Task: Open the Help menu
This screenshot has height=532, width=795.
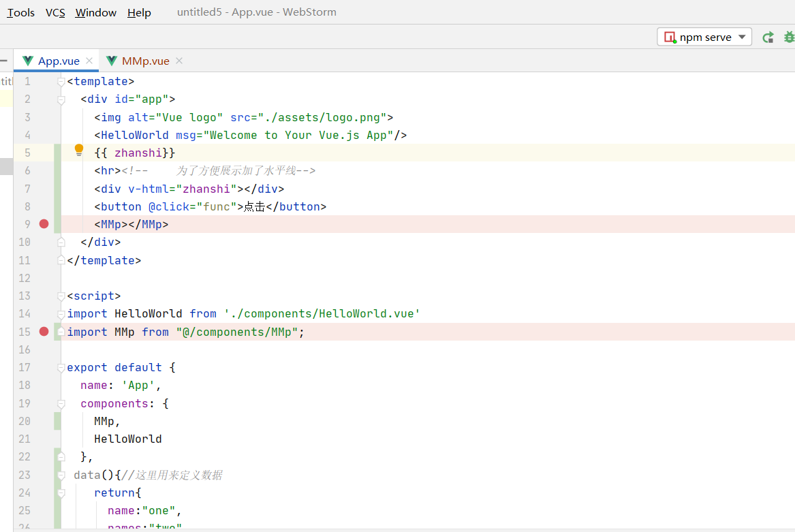Action: coord(139,12)
